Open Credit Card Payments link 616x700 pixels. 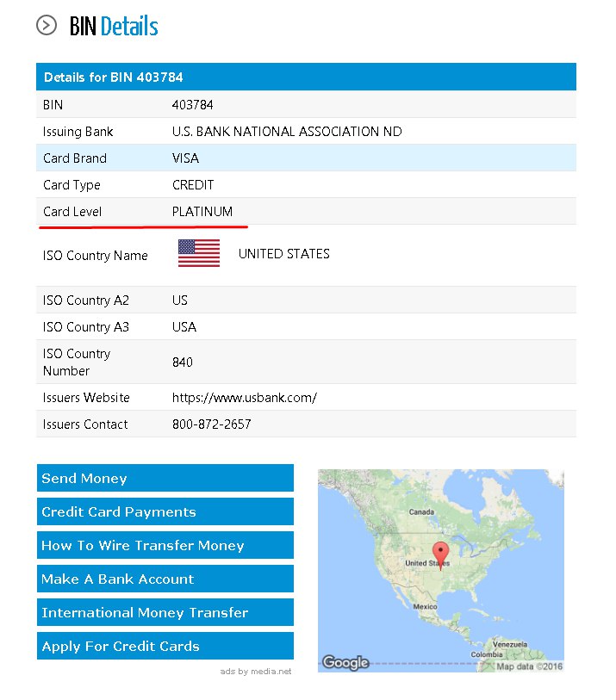coord(165,511)
